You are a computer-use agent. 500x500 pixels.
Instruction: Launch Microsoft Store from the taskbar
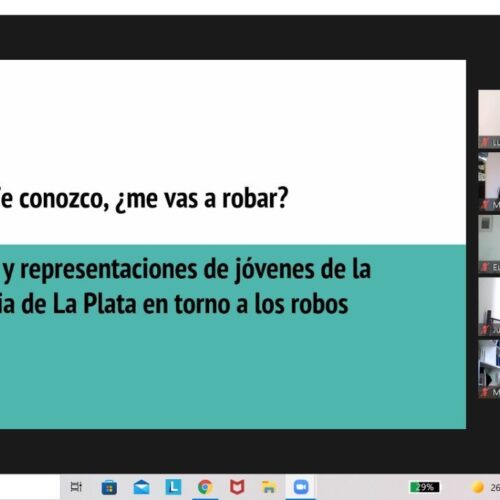[109, 487]
